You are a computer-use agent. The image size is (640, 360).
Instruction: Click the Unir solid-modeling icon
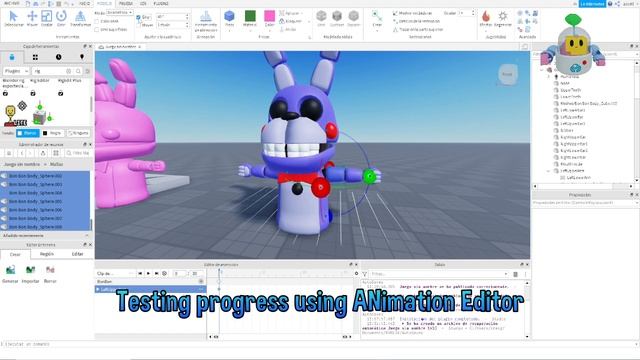click(322, 18)
